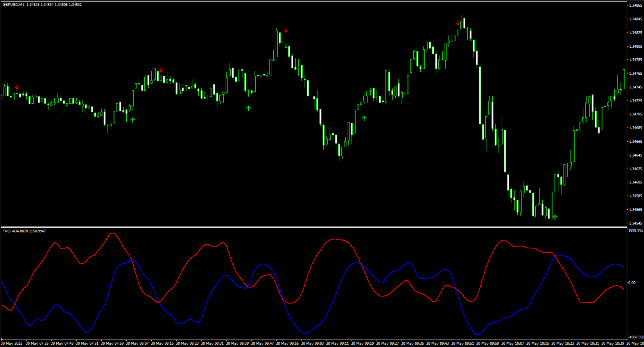This screenshot has width=644, height=347.
Task: Click the 30 May 08:15 time label
Action: 162,343
